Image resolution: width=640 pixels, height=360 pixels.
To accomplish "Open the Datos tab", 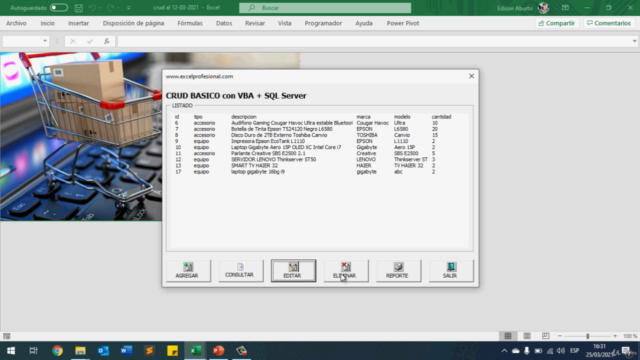I will pos(224,23).
